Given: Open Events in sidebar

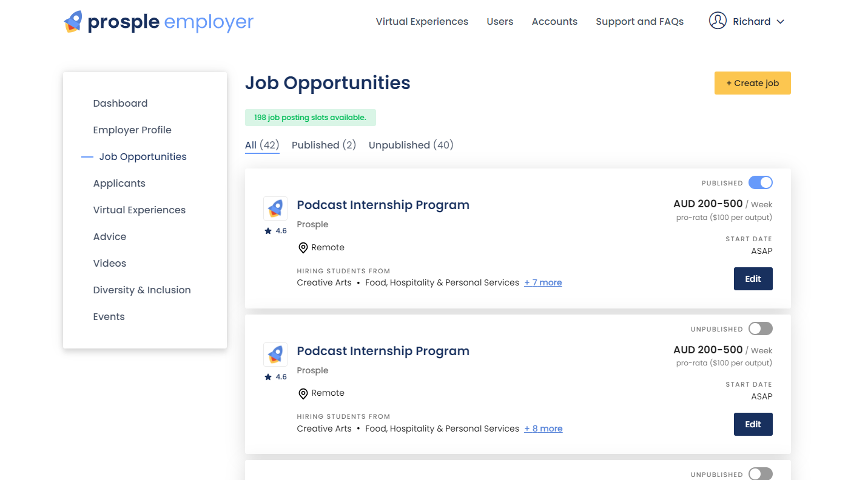Looking at the screenshot, I should pos(109,316).
